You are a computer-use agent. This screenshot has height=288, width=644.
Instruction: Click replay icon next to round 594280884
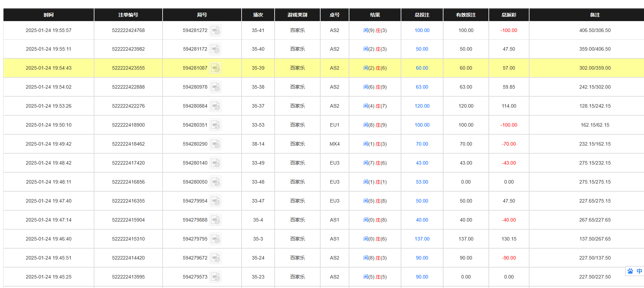(215, 106)
